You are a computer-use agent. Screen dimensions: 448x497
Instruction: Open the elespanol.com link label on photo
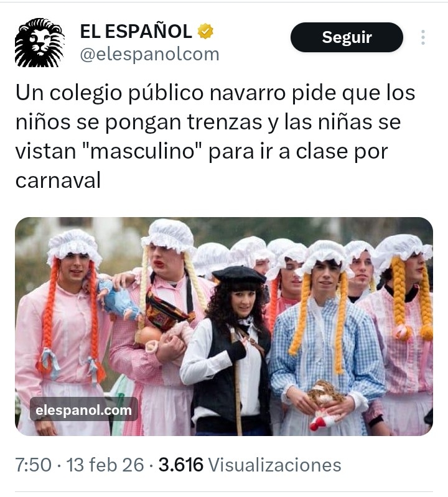(x=84, y=410)
